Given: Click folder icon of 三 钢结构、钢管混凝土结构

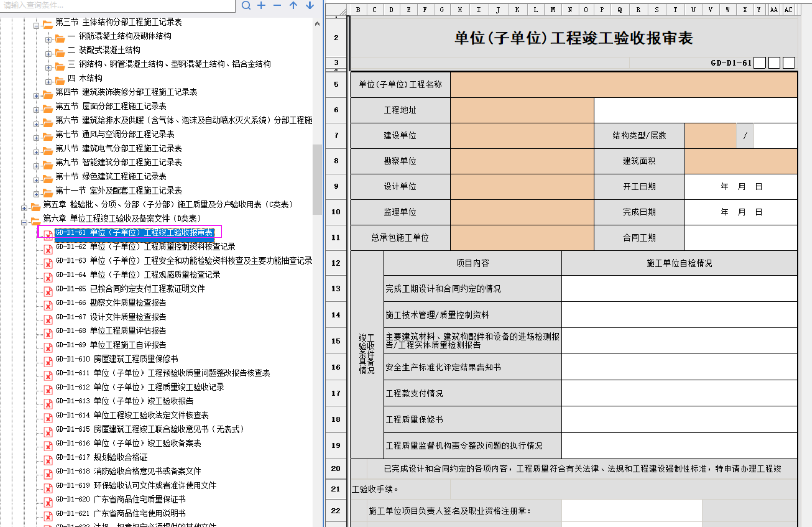Looking at the screenshot, I should [x=60, y=65].
